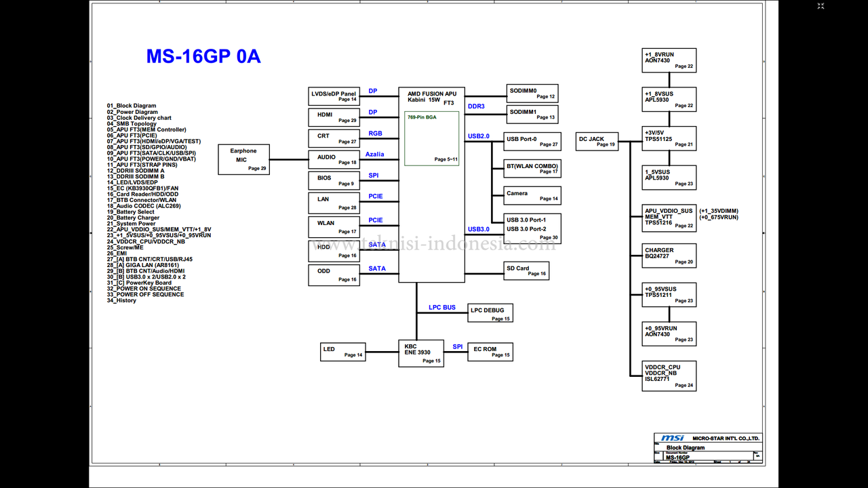The image size is (868, 488).
Task: Click the 'USB 3.0 Port-1' label
Action: pyautogui.click(x=526, y=220)
